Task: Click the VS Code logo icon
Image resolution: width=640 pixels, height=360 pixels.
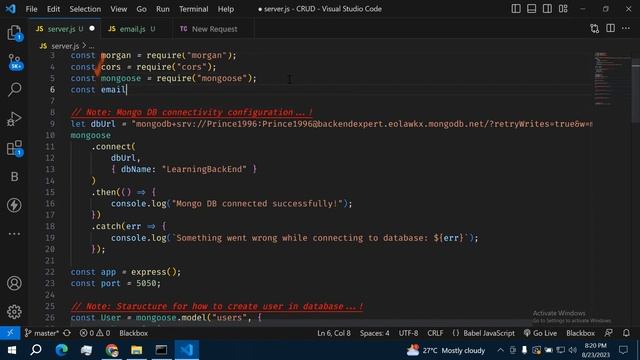Action: coord(10,9)
